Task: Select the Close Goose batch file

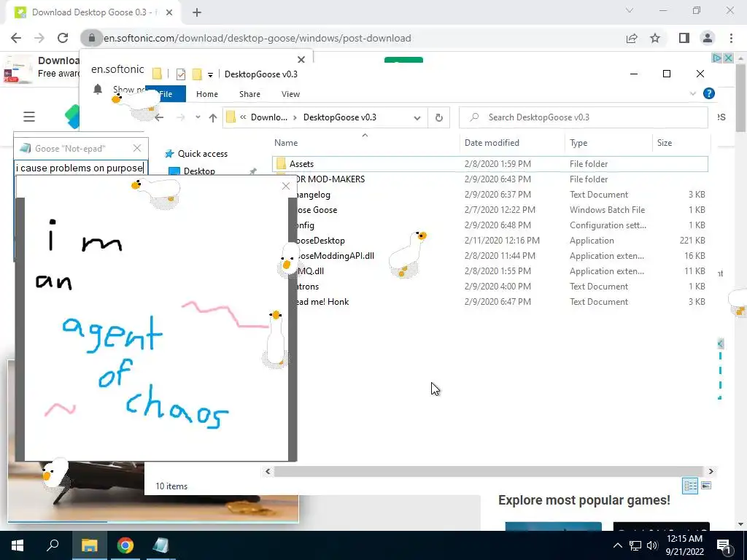Action: pos(490,209)
